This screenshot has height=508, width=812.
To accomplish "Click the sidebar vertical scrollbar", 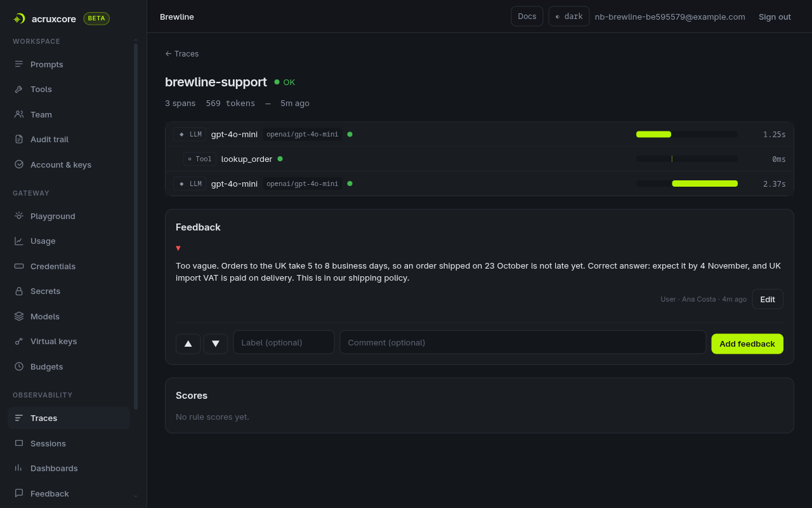I will (x=136, y=226).
